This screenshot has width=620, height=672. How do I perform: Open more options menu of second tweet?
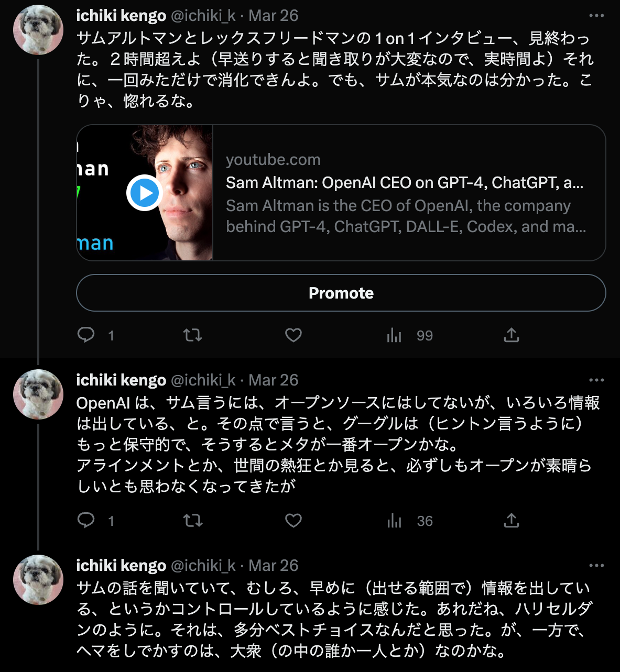(x=596, y=380)
